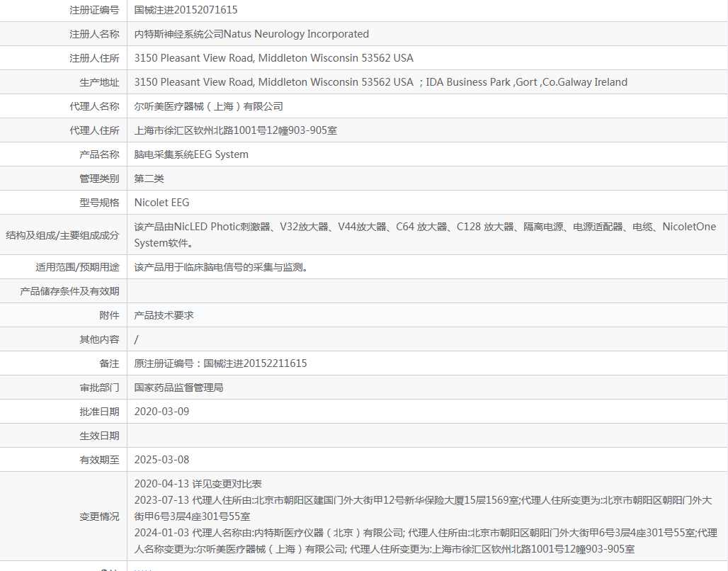This screenshot has width=728, height=571.
Task: Click the 备注 label
Action: tap(110, 364)
